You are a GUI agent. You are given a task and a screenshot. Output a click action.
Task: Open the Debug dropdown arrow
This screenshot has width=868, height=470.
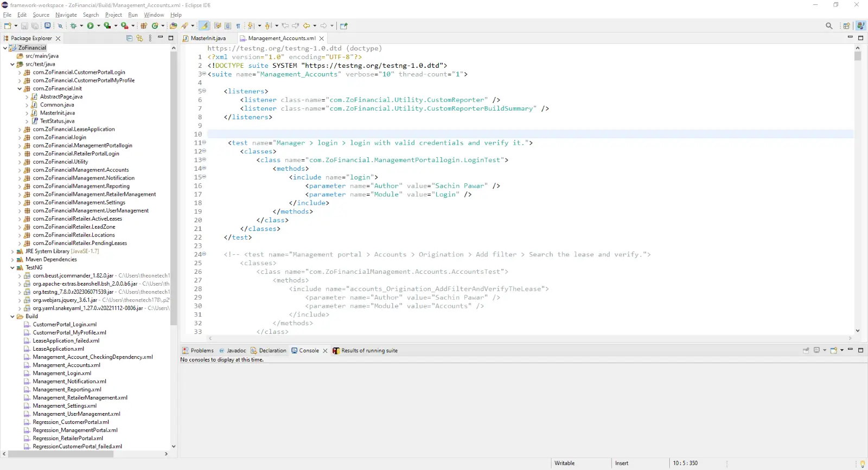point(81,25)
